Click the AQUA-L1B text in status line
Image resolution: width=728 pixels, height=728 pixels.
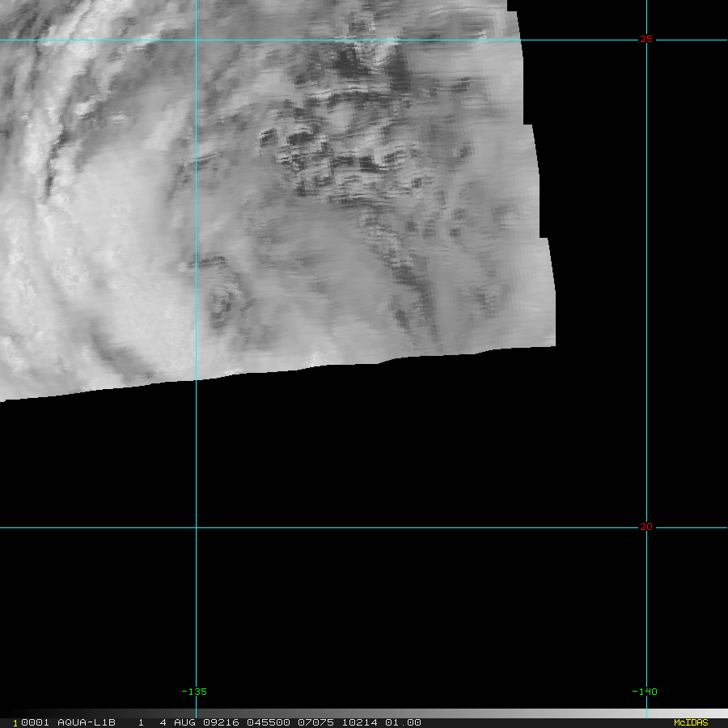87,722
